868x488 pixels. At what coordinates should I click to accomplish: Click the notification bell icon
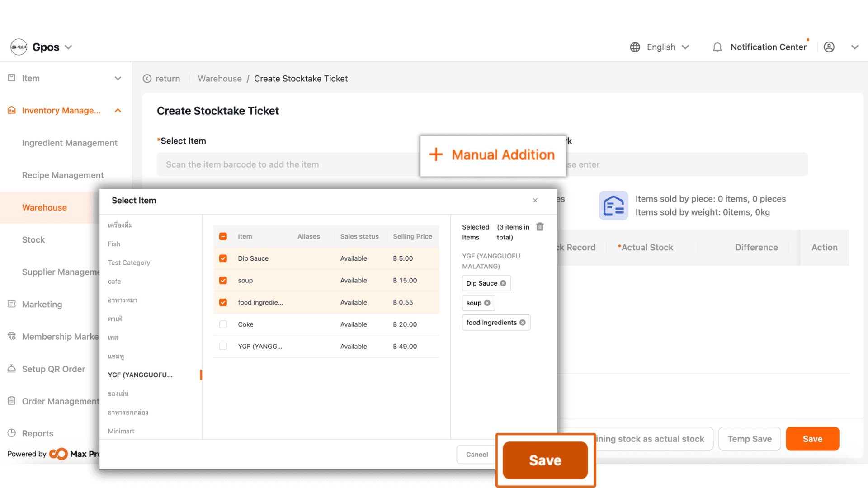point(717,47)
